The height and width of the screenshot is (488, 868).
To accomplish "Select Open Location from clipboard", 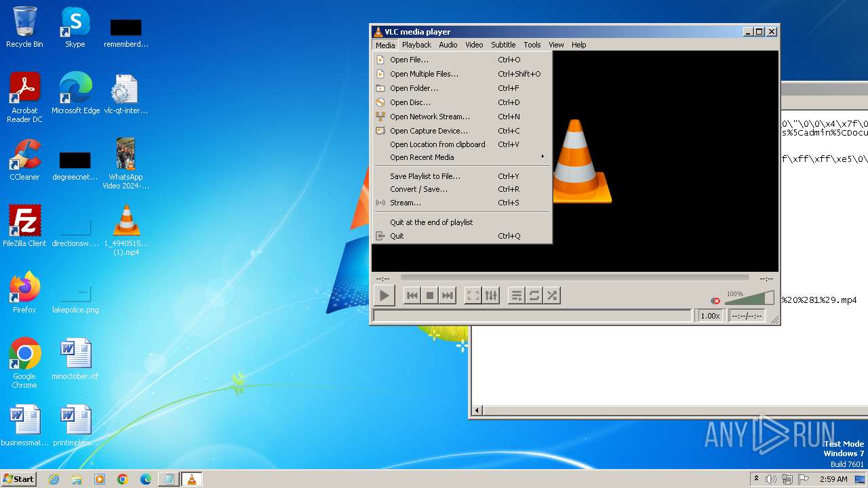I will tap(462, 144).
